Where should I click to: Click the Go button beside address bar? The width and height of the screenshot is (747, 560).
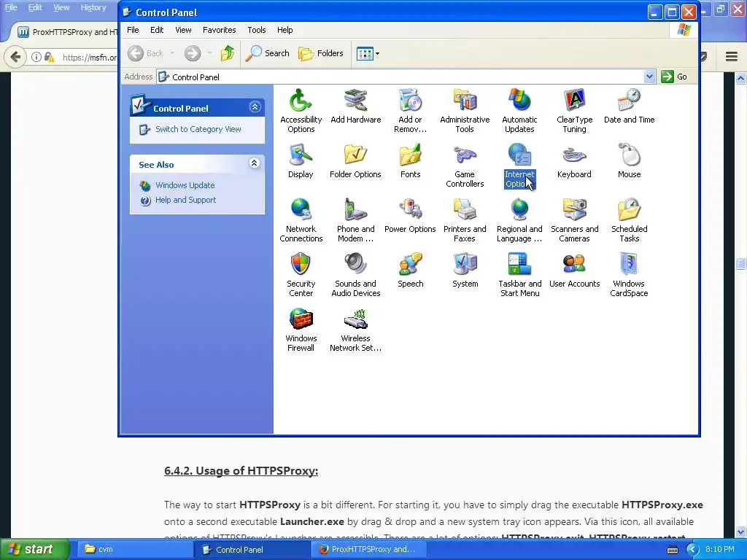(x=673, y=77)
